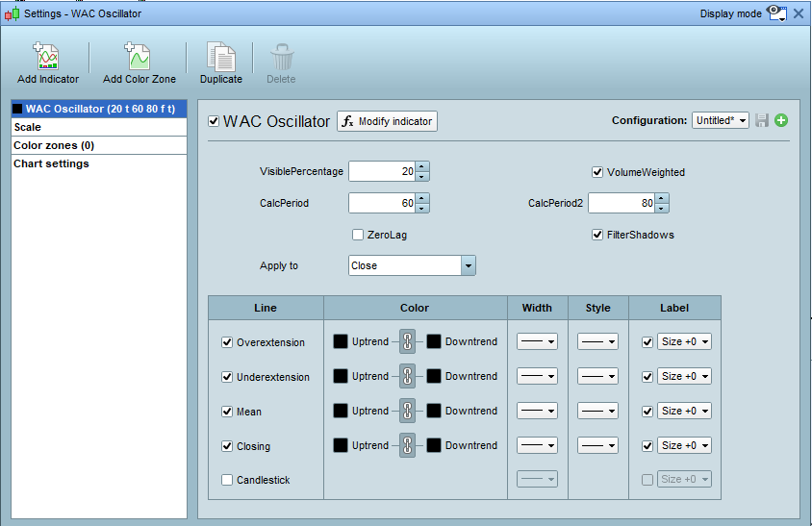Click the Modify indicator button
This screenshot has width=812, height=526.
(x=387, y=121)
